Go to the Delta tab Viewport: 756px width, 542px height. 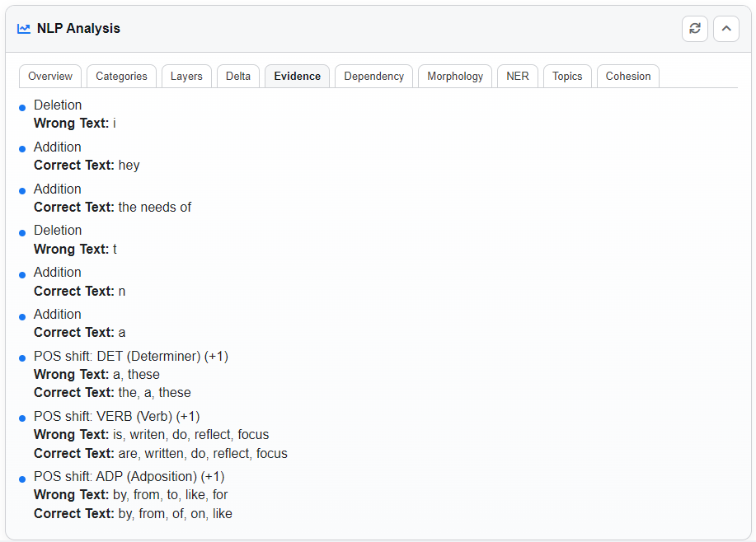click(238, 77)
